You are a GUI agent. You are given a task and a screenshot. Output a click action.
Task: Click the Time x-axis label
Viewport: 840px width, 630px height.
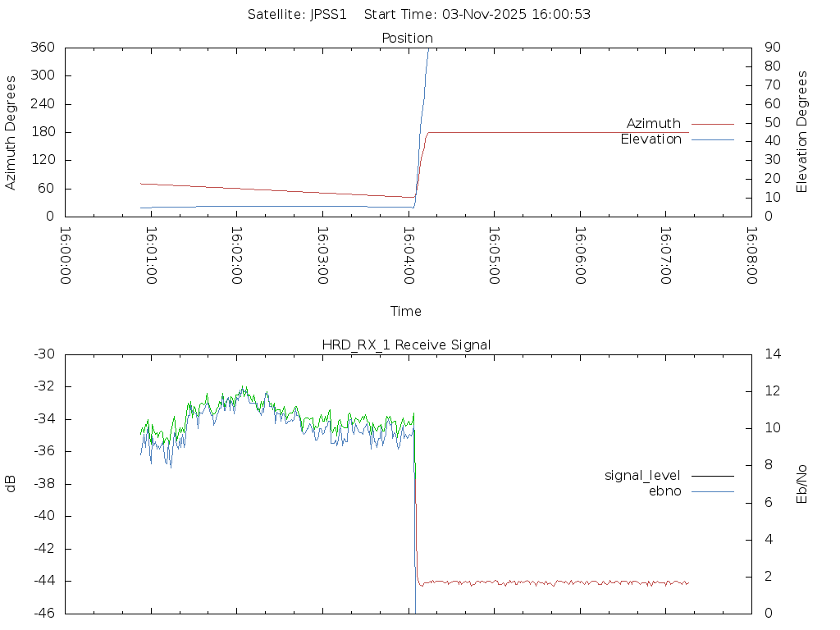click(406, 311)
